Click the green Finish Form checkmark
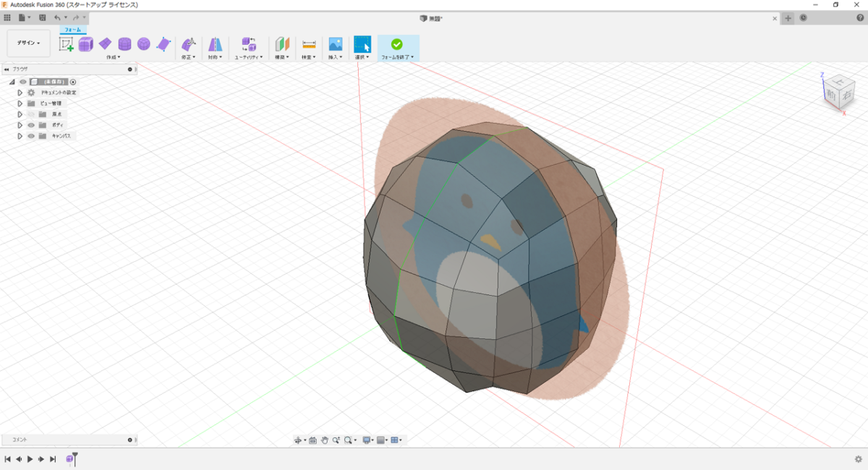The width and height of the screenshot is (868, 470). pyautogui.click(x=396, y=44)
